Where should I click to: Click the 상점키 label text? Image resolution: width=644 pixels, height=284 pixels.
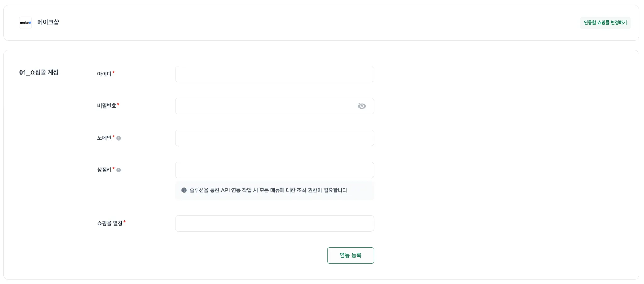tap(104, 170)
